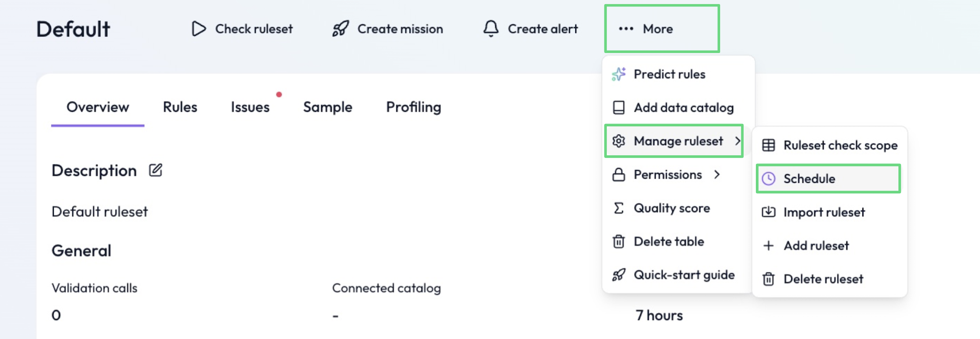Select Ruleset check scope option
The image size is (980, 339).
(840, 145)
